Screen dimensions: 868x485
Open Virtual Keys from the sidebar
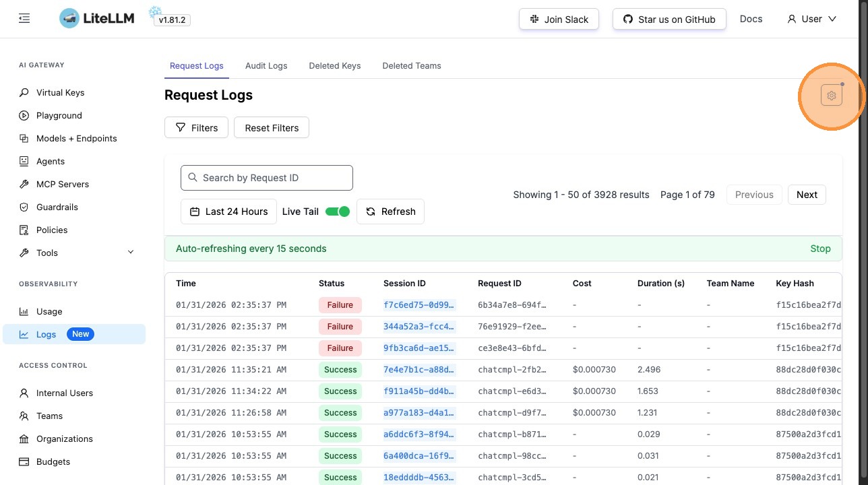pos(60,92)
